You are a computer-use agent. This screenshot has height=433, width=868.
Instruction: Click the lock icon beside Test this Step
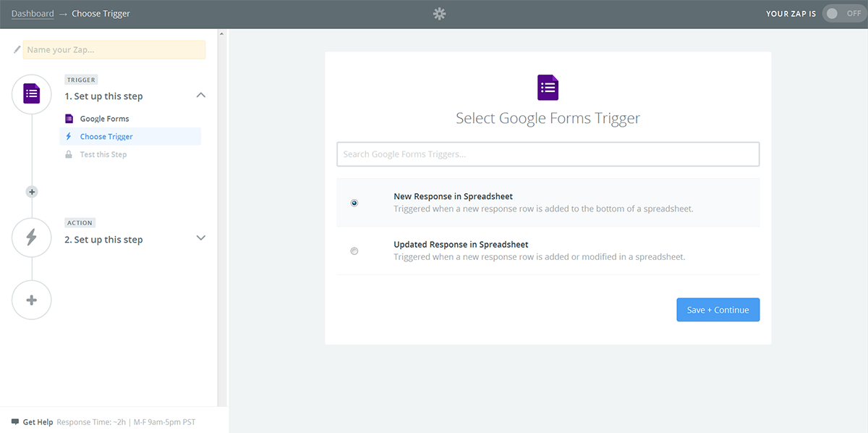pos(69,154)
